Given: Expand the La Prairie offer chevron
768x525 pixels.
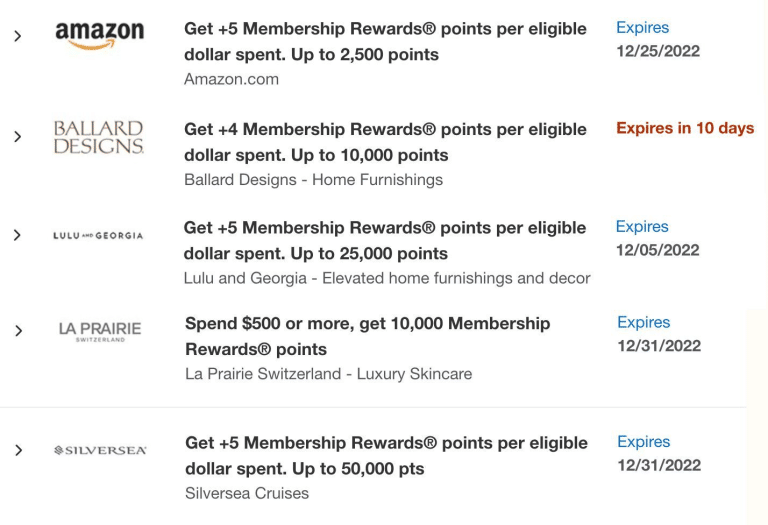Looking at the screenshot, I should pos(18,330).
